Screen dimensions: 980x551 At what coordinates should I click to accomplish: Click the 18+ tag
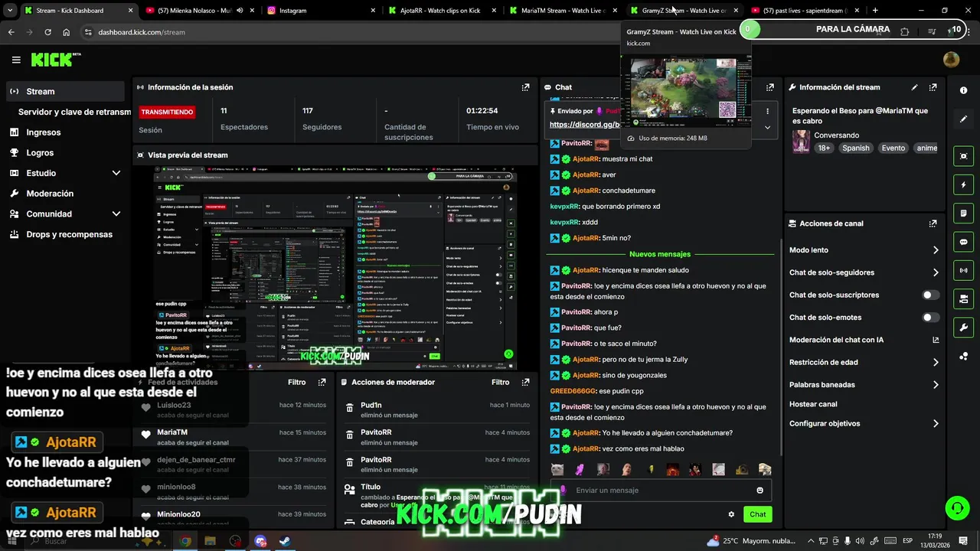click(x=824, y=148)
